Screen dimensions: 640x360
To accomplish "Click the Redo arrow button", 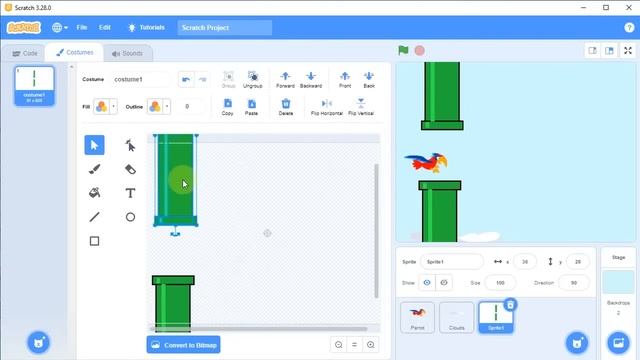I will point(202,79).
